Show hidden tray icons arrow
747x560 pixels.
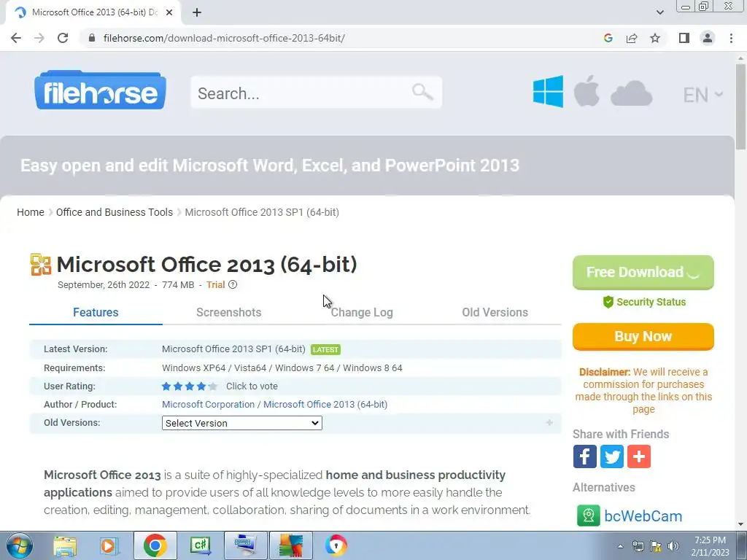pyautogui.click(x=620, y=546)
